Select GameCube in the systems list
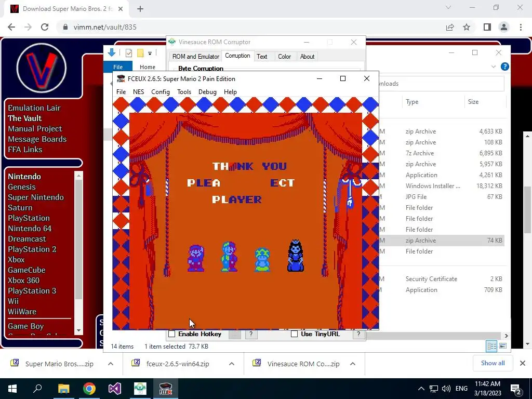This screenshot has width=532, height=399. (27, 270)
